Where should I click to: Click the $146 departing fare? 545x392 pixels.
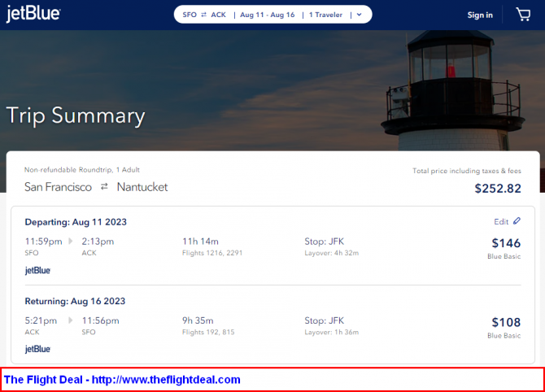(506, 243)
